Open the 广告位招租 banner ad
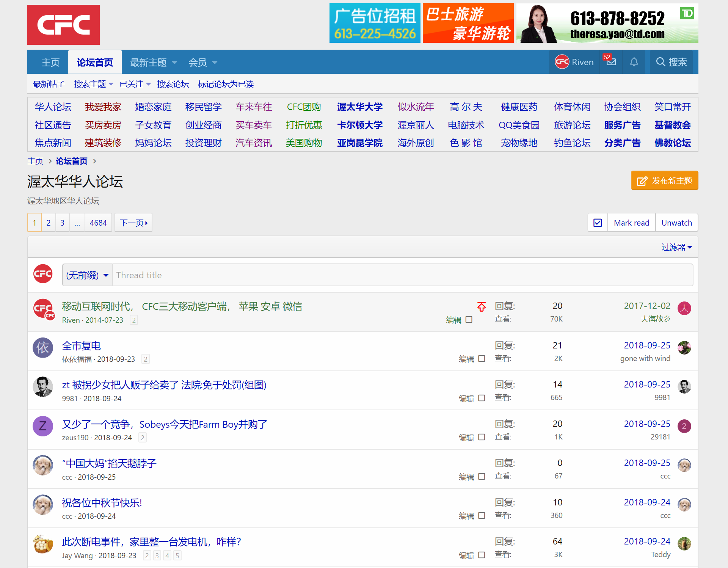This screenshot has width=728, height=568. (375, 24)
